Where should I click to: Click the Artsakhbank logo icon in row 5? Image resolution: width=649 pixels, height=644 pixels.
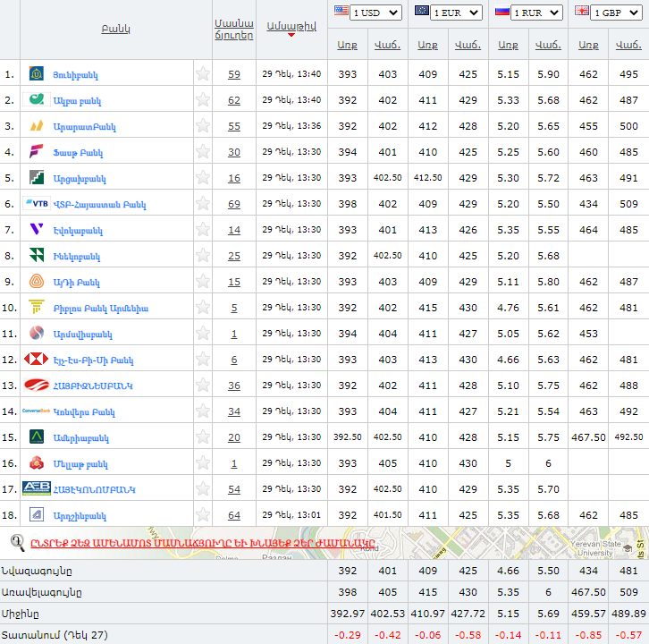click(37, 177)
